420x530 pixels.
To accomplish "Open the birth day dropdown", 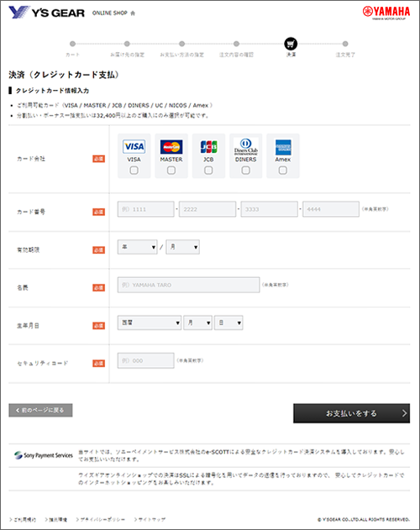I will pos(228,323).
